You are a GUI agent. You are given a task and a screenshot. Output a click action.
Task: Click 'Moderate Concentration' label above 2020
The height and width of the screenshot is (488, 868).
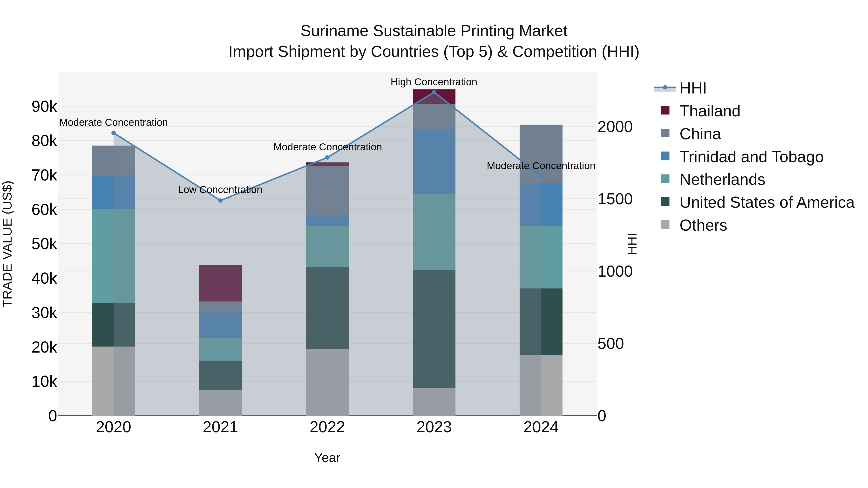(x=114, y=123)
